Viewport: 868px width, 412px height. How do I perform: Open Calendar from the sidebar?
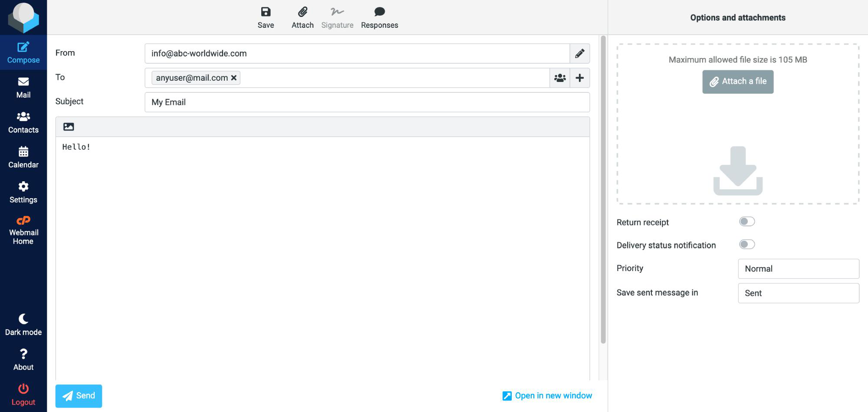tap(23, 157)
